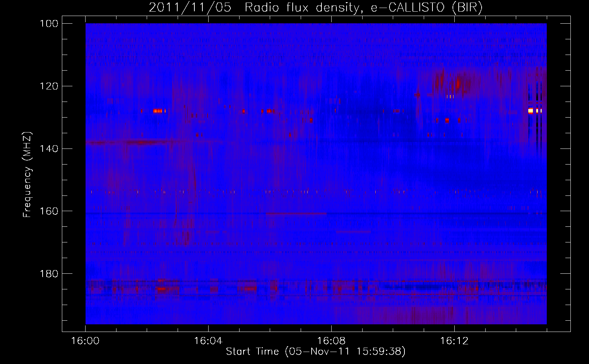This screenshot has height=364, width=589.
Task: Click the '16:08' time tick label
Action: tap(331, 341)
